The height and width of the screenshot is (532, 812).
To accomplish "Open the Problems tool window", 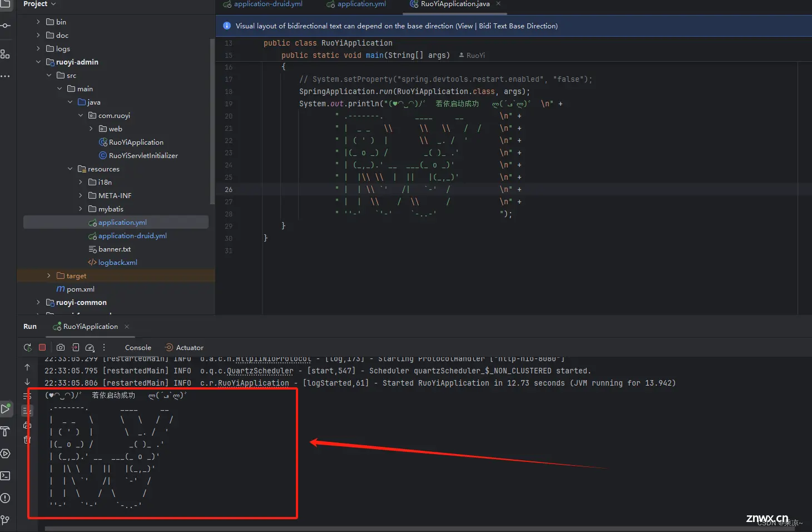I will click(6, 498).
